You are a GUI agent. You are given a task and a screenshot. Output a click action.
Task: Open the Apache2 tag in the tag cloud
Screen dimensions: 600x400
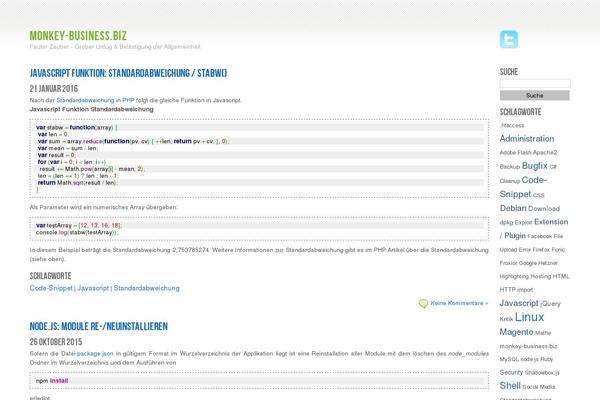(545, 152)
